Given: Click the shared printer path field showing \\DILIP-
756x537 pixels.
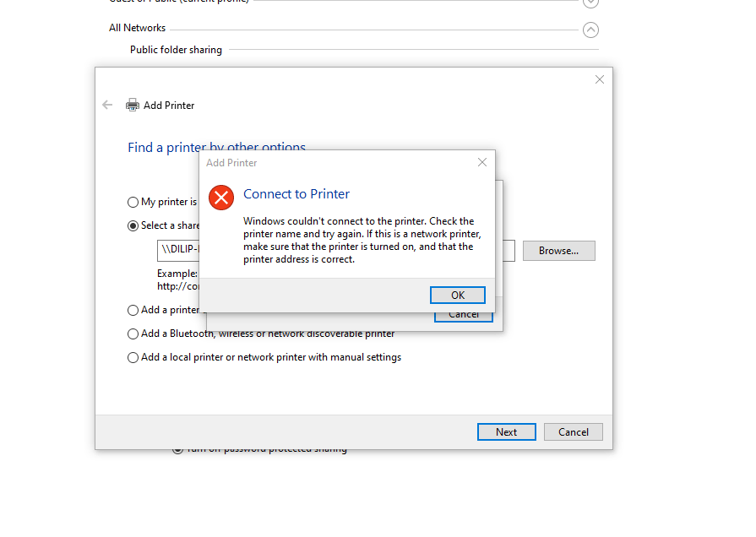Looking at the screenshot, I should tap(178, 251).
